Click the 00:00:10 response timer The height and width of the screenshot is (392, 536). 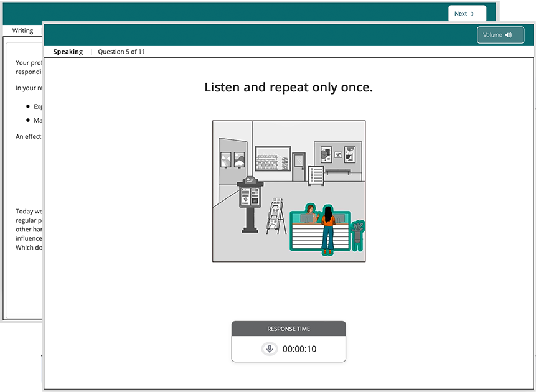click(299, 349)
